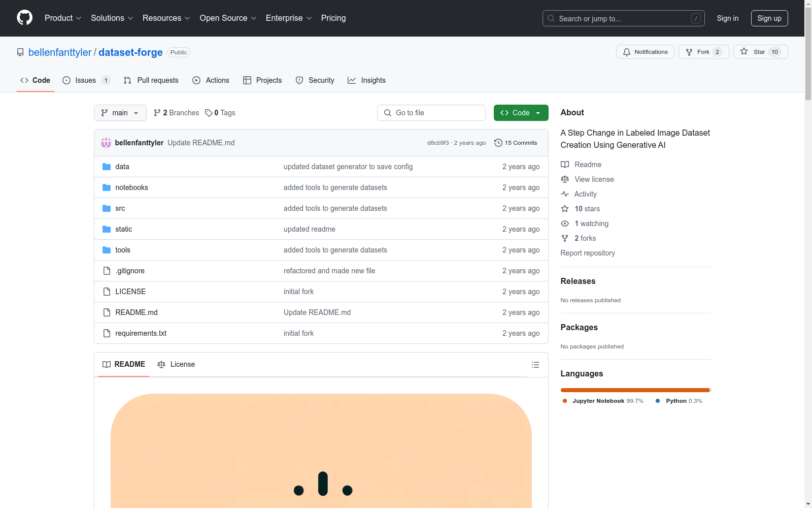Expand the Product menu
Image resolution: width=812 pixels, height=508 pixels.
[x=63, y=18]
